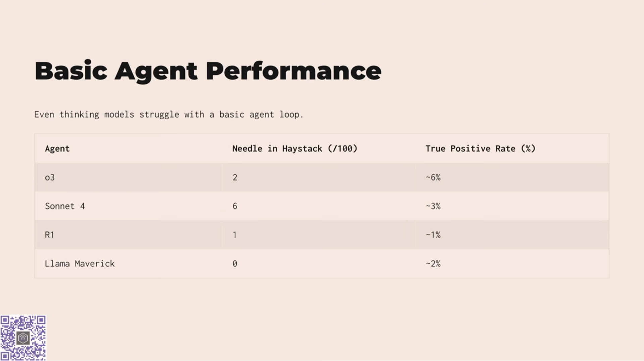
Task: Click R1's needle score of 1
Action: (235, 235)
